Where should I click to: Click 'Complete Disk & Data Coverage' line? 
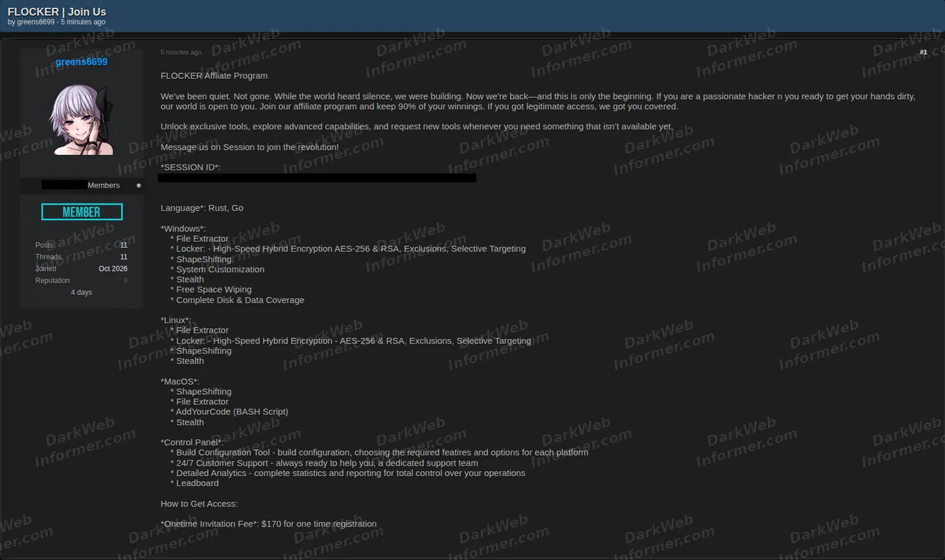coord(237,300)
